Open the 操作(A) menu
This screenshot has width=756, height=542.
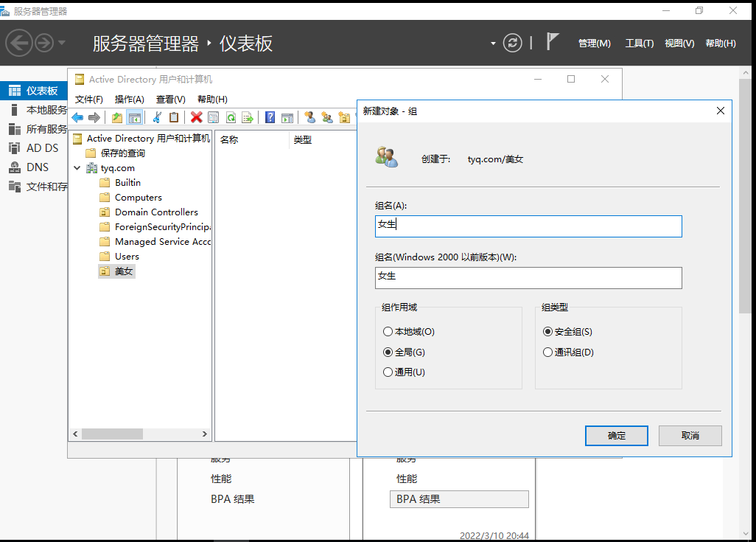click(x=129, y=100)
